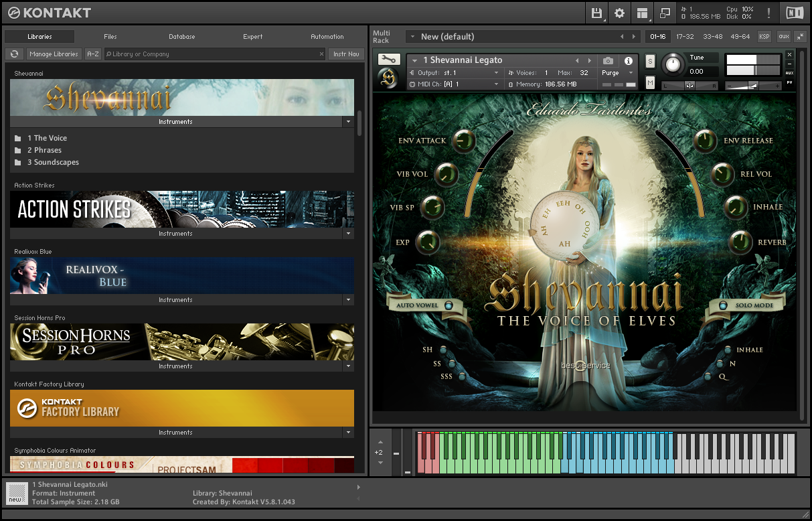
Task: Switch to the Libraries tab
Action: point(39,37)
